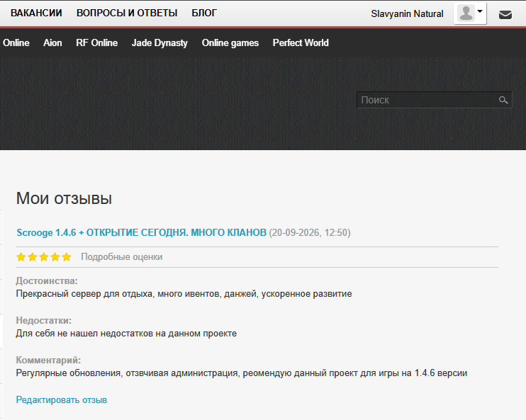Open the Scrooge 1.4.6 server link
Image resolution: width=526 pixels, height=420 pixels.
point(142,232)
